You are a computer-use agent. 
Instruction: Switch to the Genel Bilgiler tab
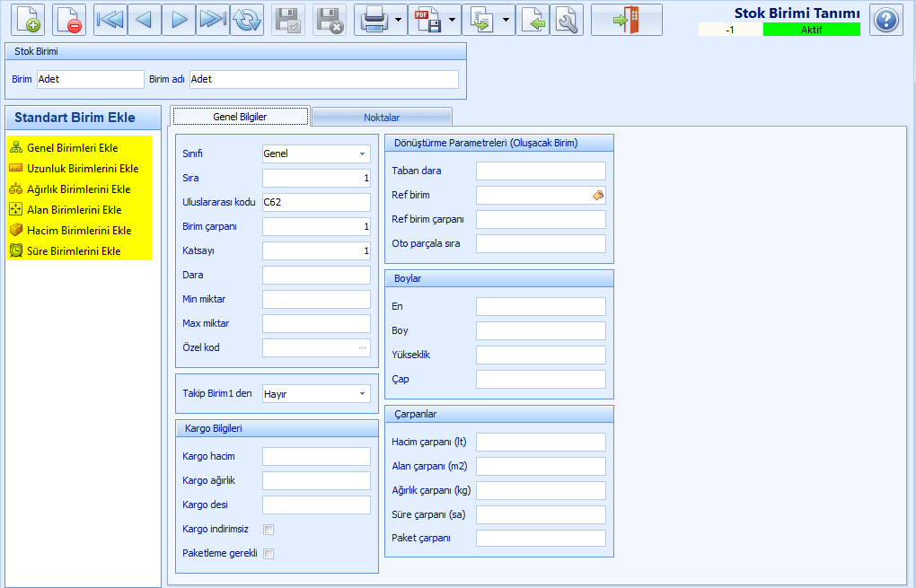pyautogui.click(x=240, y=116)
